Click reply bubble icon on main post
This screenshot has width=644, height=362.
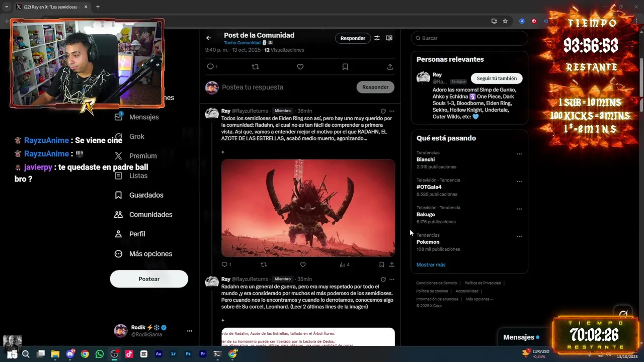click(x=210, y=66)
